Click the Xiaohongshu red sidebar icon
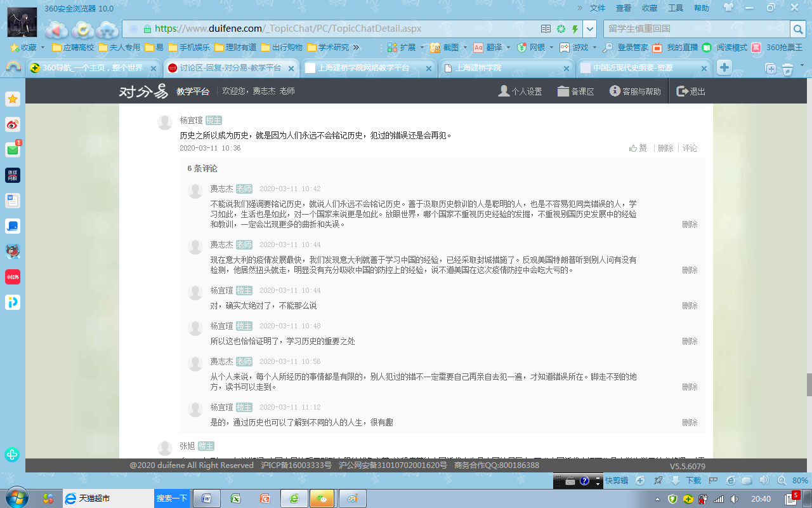Screen dimensions: 812x508 coord(13,277)
